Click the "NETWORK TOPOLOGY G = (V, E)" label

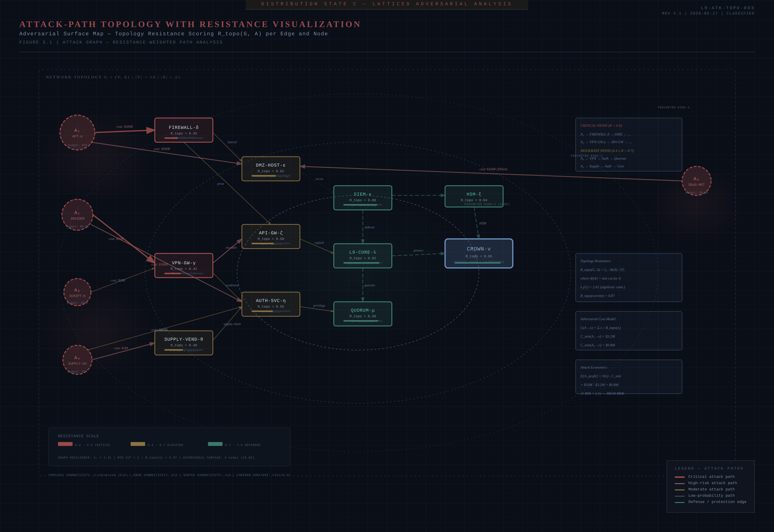(x=113, y=77)
